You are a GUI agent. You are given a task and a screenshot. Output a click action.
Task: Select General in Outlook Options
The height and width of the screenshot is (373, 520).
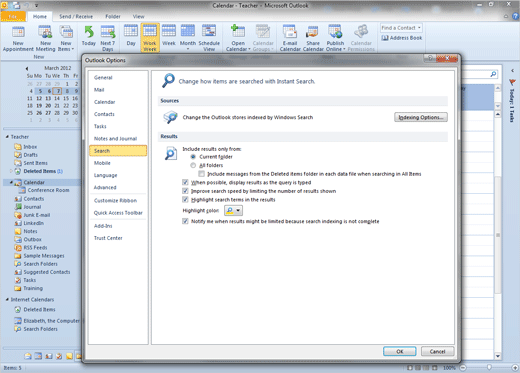pos(118,78)
